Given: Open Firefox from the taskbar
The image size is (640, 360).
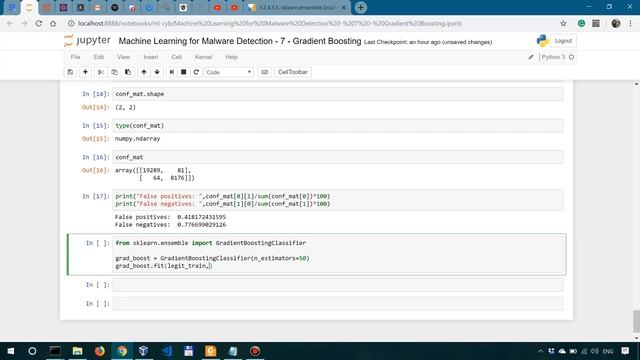Looking at the screenshot, I should [x=100, y=351].
